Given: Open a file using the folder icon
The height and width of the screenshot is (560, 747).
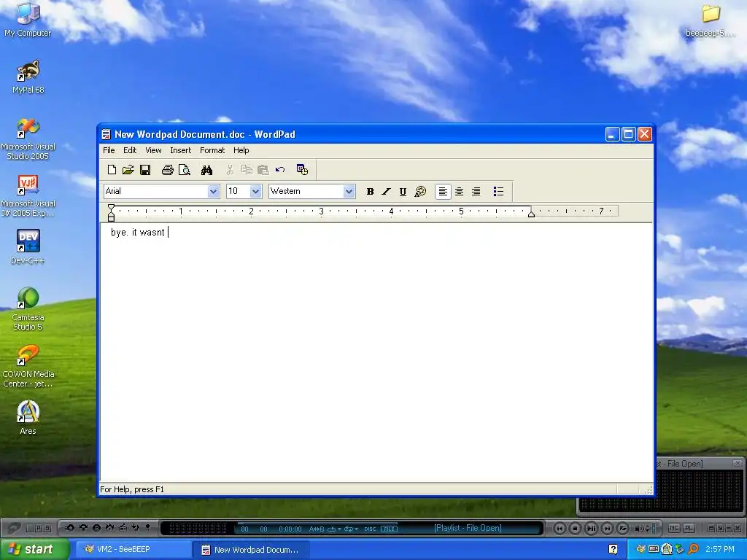Looking at the screenshot, I should tap(128, 170).
